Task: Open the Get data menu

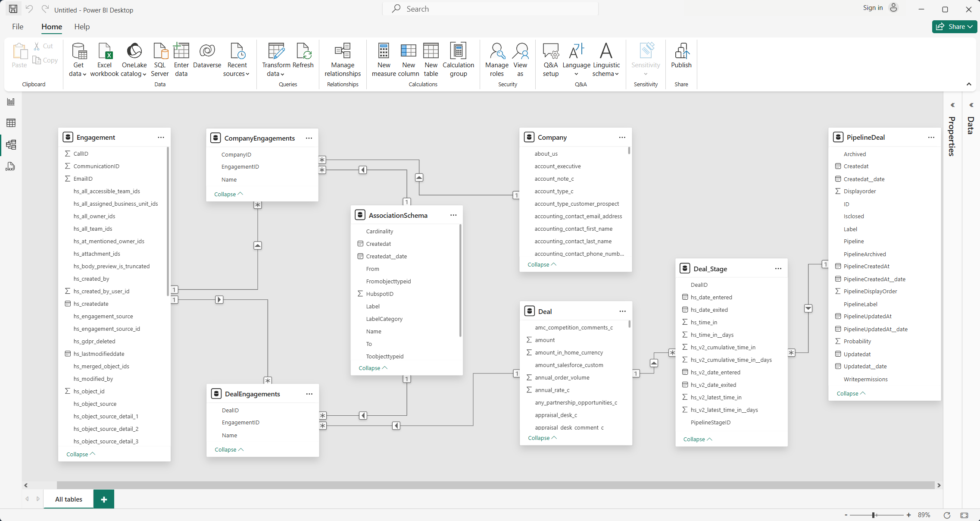Action: 78,60
